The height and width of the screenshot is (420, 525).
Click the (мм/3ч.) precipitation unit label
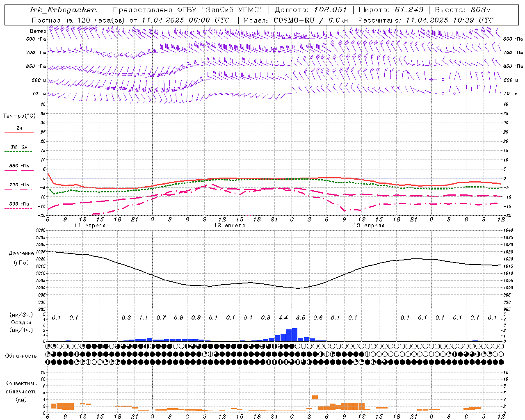pos(21,315)
